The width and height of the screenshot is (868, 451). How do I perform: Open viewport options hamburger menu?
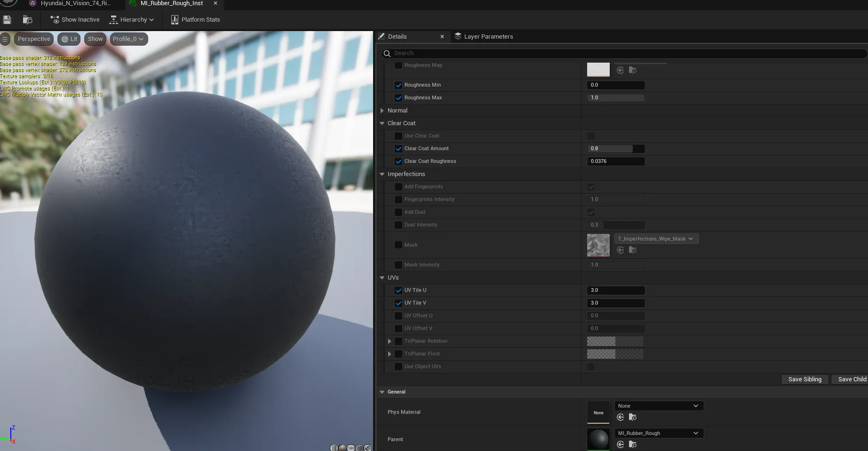(5, 39)
